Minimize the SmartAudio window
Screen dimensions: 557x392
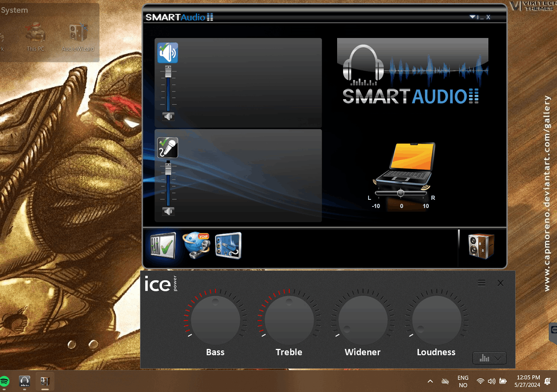482,18
